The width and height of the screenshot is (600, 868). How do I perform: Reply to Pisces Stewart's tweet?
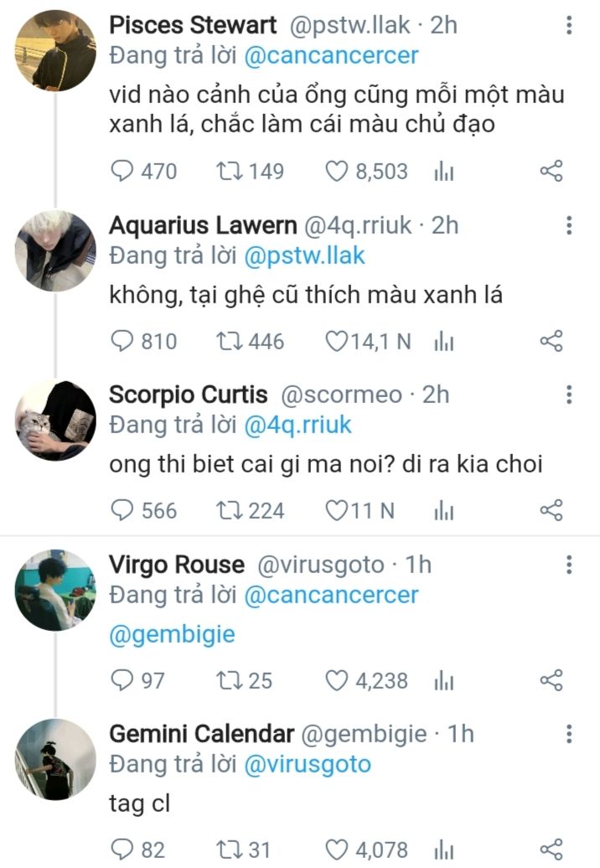coord(123,172)
